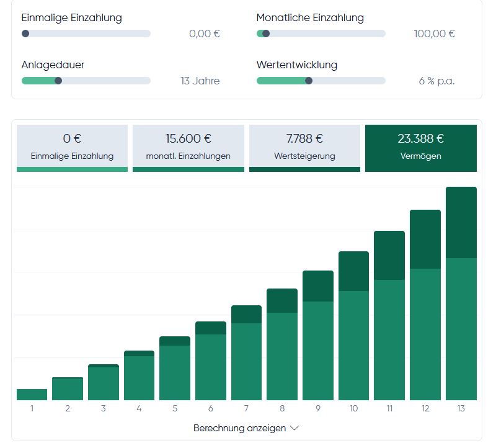Click the Einmalige Einzahlung slider handle
The image size is (496, 448).
(x=25, y=34)
